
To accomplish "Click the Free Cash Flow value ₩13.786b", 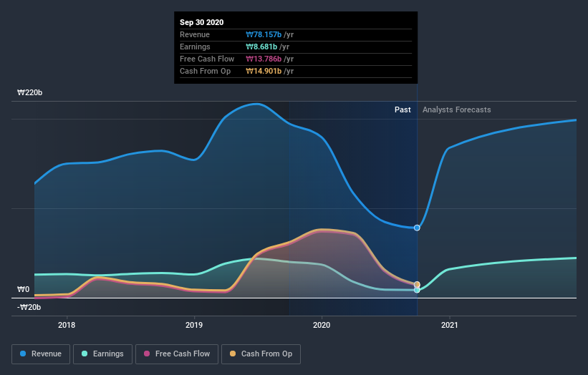I will (264, 59).
